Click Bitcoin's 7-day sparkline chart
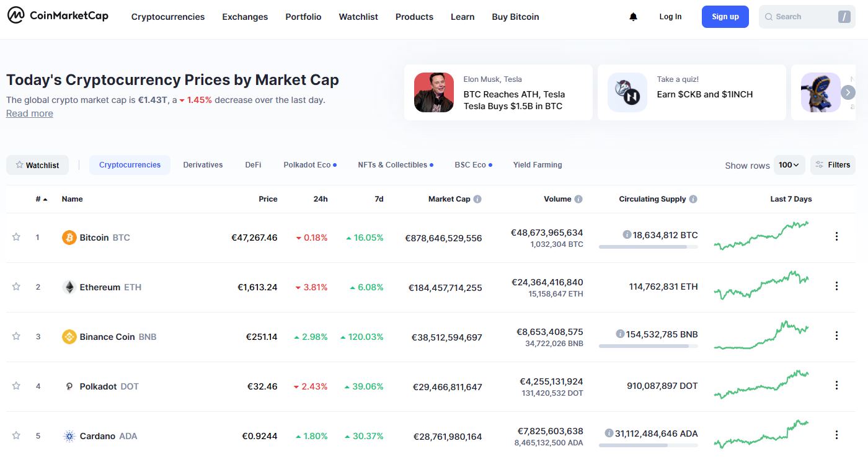Image resolution: width=868 pixels, height=459 pixels. point(761,235)
